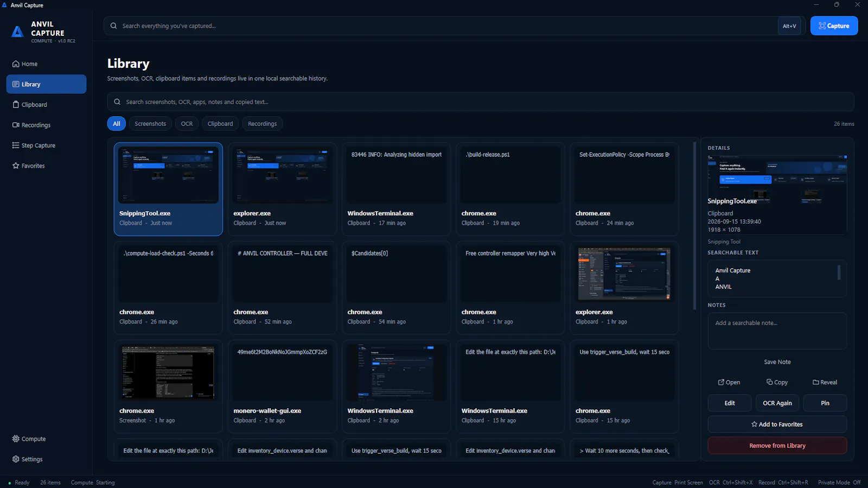Image resolution: width=868 pixels, height=488 pixels.
Task: Open chrome.exe Screenshot 1 hr ago card
Action: pyautogui.click(x=168, y=386)
